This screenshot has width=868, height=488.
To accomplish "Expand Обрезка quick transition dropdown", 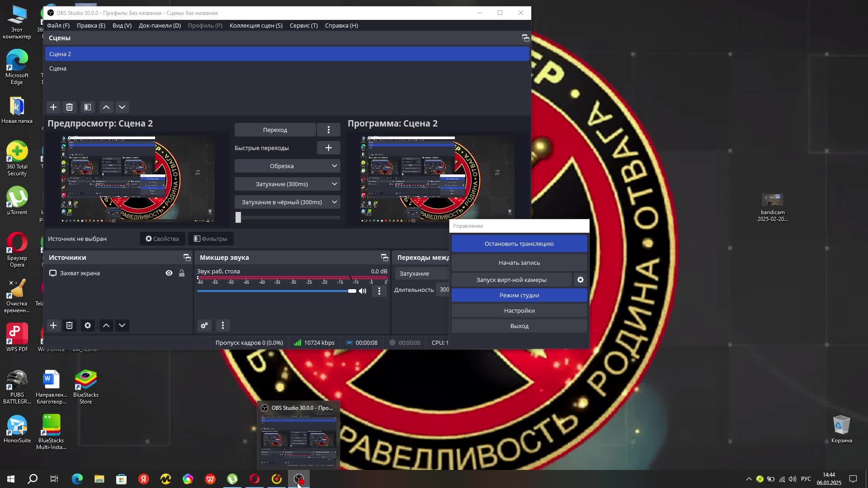I will click(287, 166).
